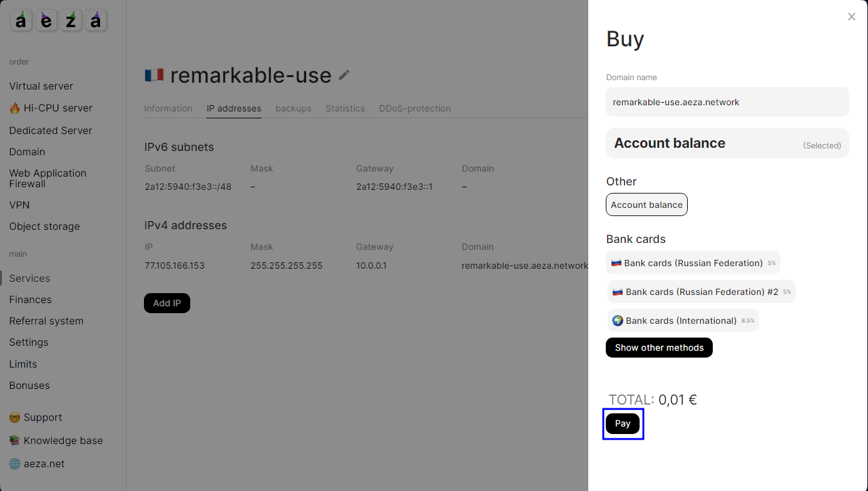The width and height of the screenshot is (868, 491).
Task: Open the Knowledge base link
Action: click(56, 440)
